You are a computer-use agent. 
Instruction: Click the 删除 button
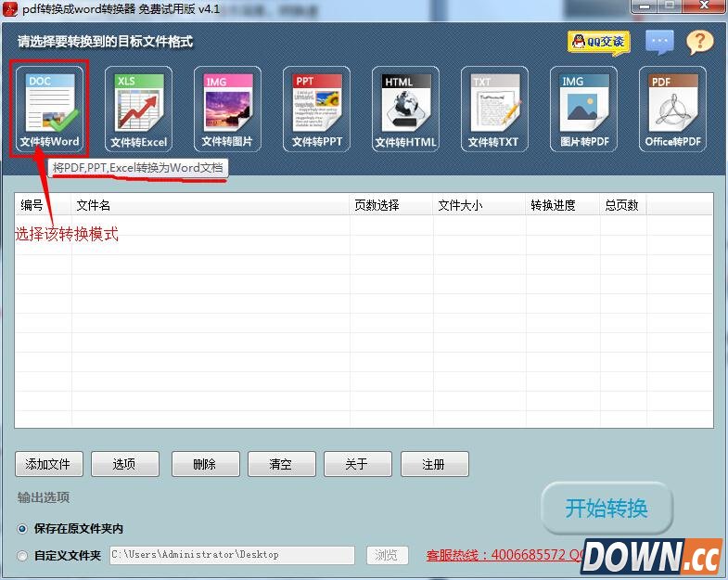206,464
